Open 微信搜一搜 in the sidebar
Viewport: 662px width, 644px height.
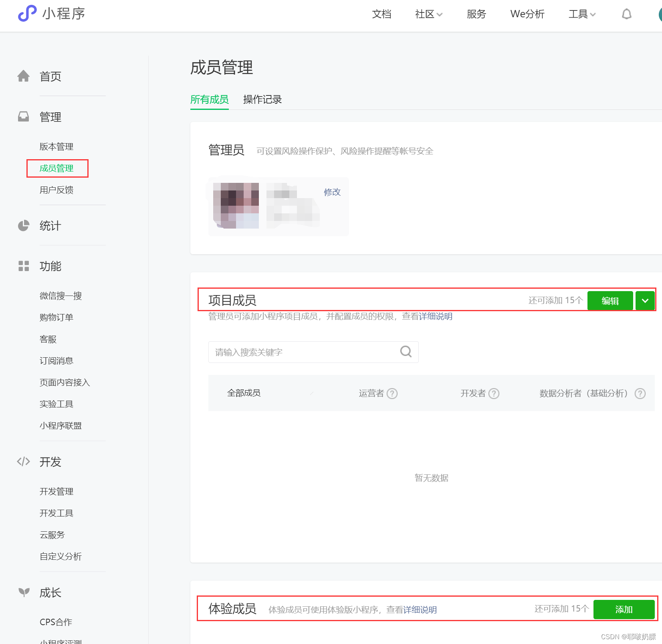click(61, 296)
